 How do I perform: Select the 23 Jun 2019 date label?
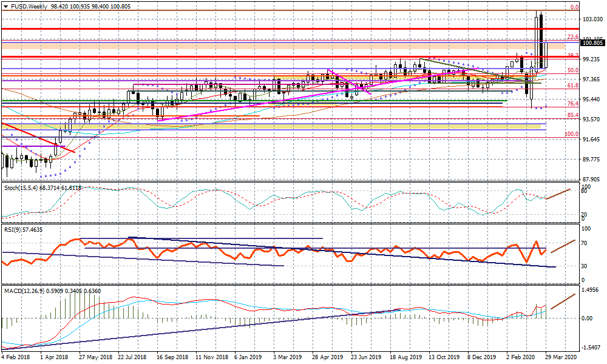[366, 357]
